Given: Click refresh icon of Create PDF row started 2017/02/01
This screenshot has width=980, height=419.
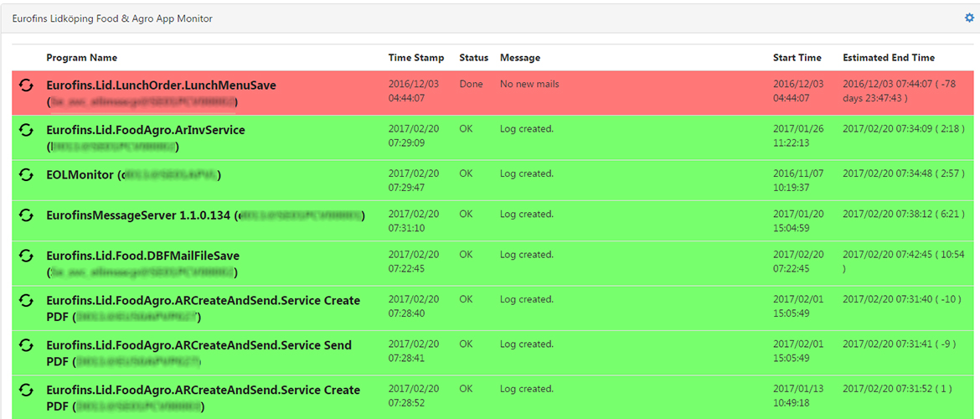Looking at the screenshot, I should [x=26, y=300].
